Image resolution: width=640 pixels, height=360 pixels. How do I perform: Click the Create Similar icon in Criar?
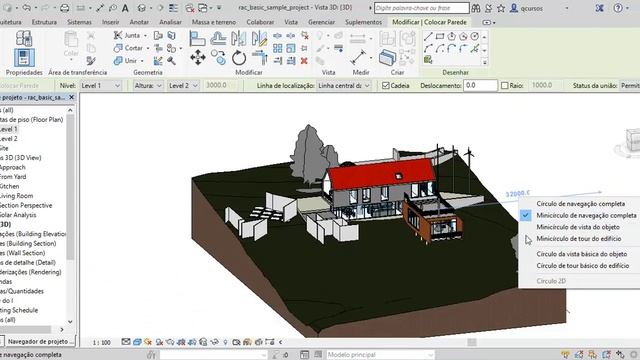(x=387, y=57)
